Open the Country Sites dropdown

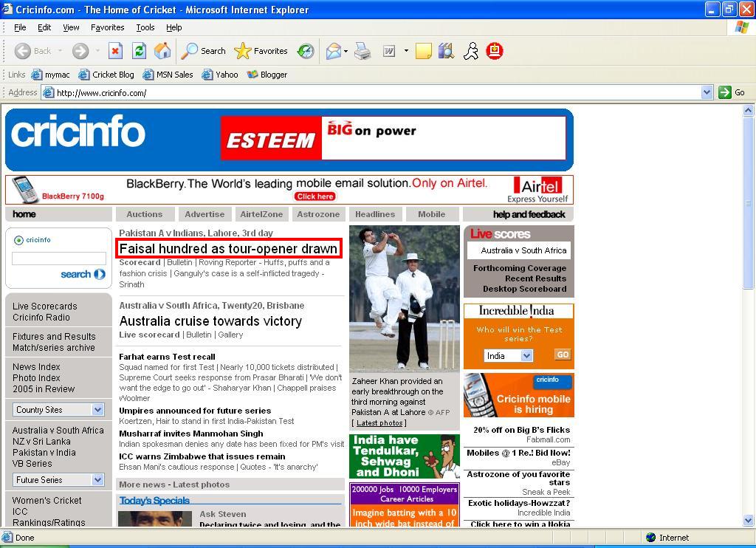[58, 410]
